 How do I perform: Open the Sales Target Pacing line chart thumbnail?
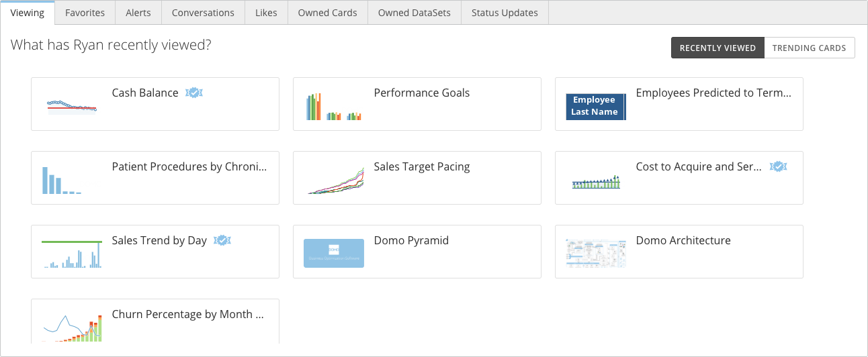(334, 179)
